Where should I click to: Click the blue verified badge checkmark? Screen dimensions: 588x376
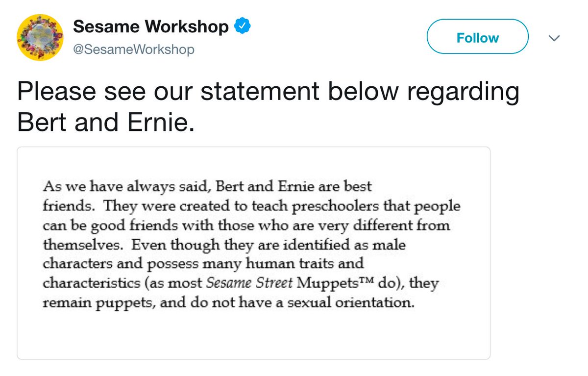243,26
